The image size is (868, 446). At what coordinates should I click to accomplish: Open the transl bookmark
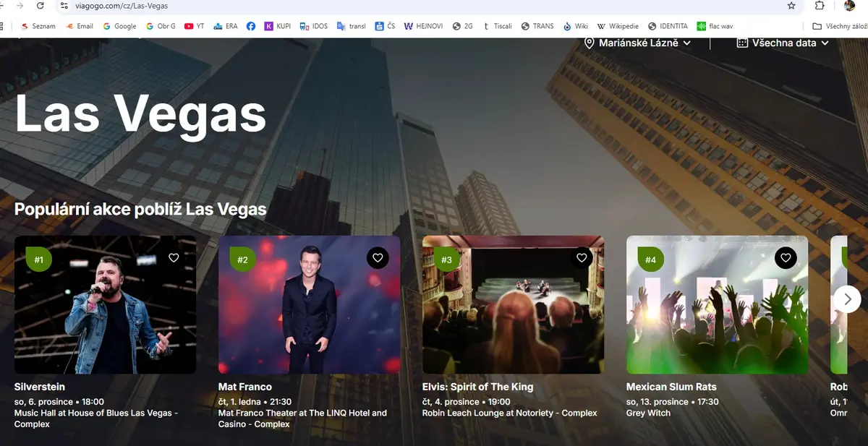(x=351, y=26)
